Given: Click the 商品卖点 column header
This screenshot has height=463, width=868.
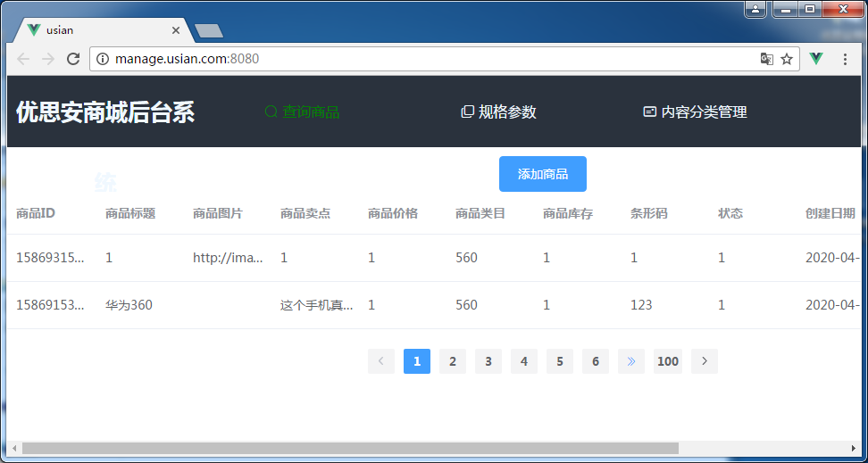Looking at the screenshot, I should click(305, 213).
